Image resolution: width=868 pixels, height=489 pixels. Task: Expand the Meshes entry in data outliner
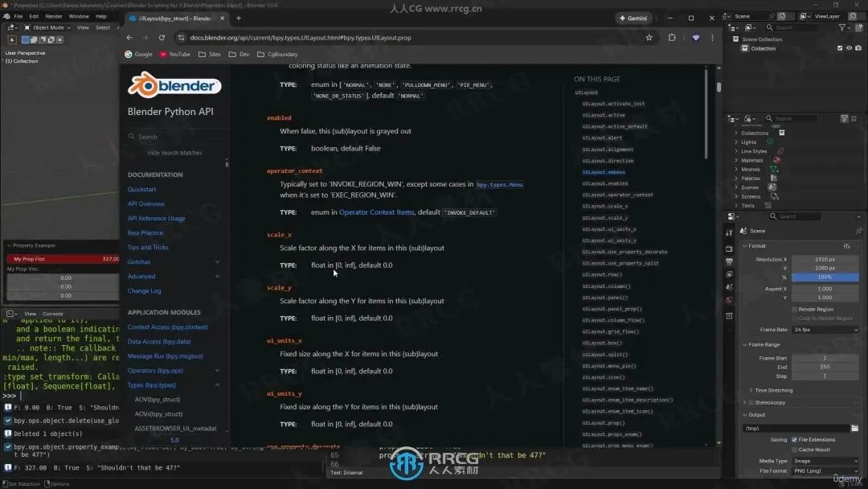(736, 169)
